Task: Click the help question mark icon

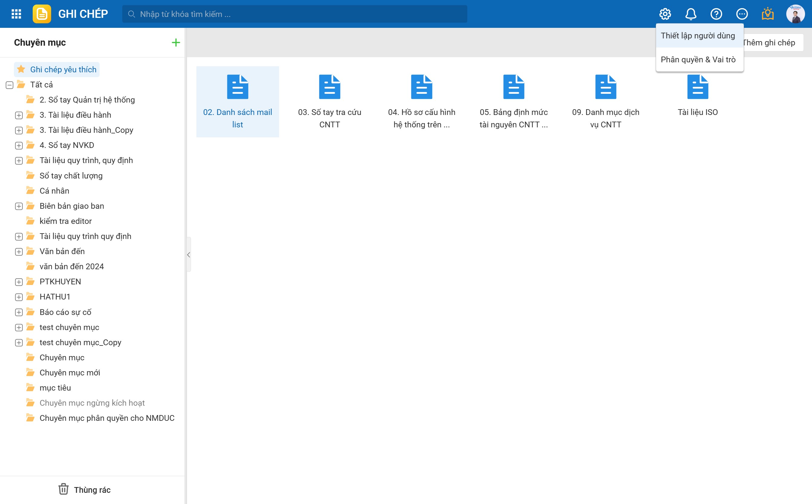Action: (x=716, y=14)
